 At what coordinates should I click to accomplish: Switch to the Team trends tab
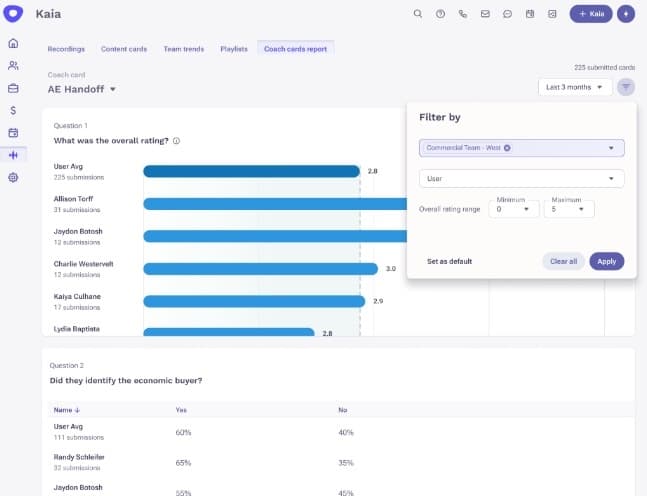pyautogui.click(x=184, y=48)
